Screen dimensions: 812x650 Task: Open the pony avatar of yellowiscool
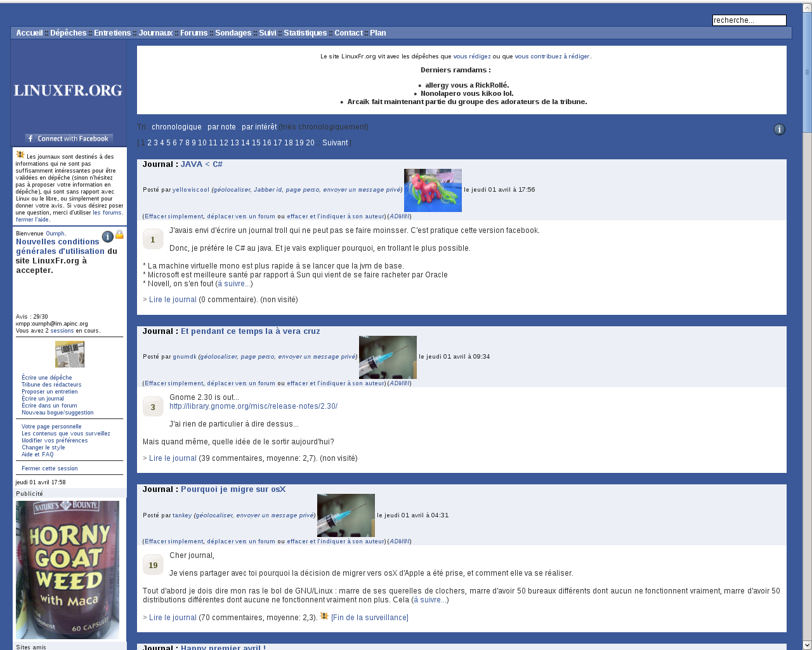[433, 190]
